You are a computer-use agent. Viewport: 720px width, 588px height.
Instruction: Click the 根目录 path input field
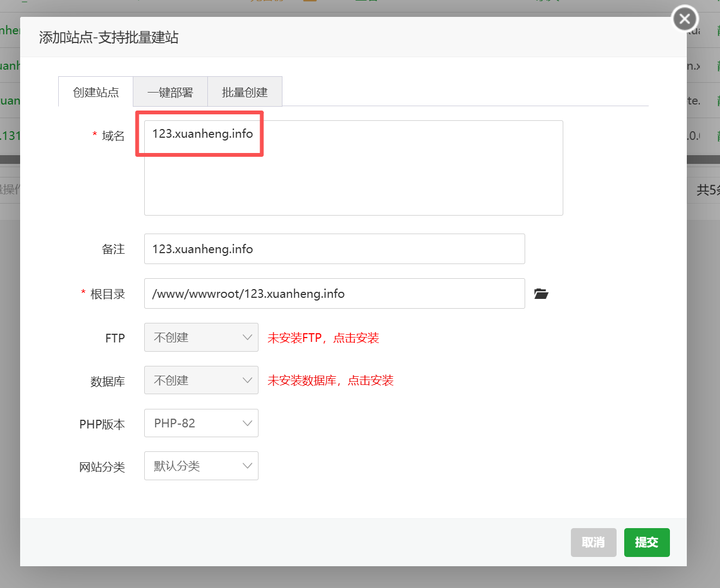tap(334, 294)
